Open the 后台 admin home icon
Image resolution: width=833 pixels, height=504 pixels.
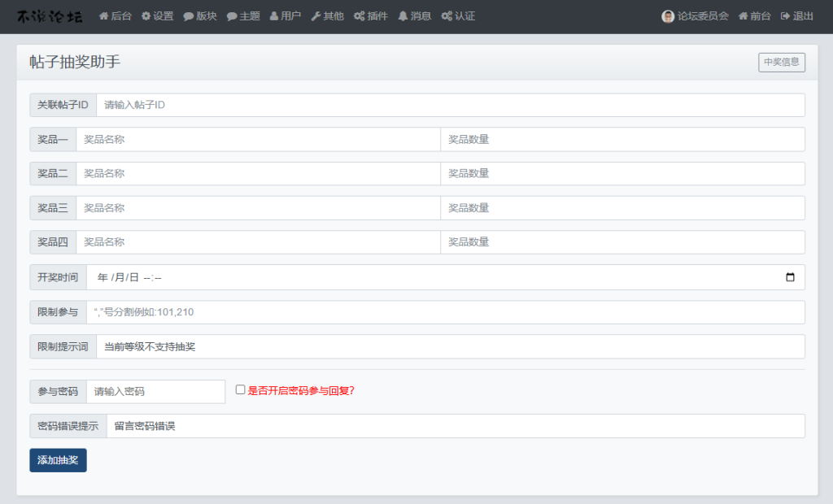click(103, 15)
